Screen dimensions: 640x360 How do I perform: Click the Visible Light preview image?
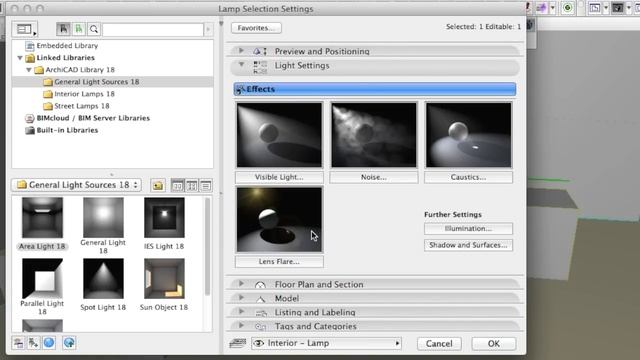(280, 135)
